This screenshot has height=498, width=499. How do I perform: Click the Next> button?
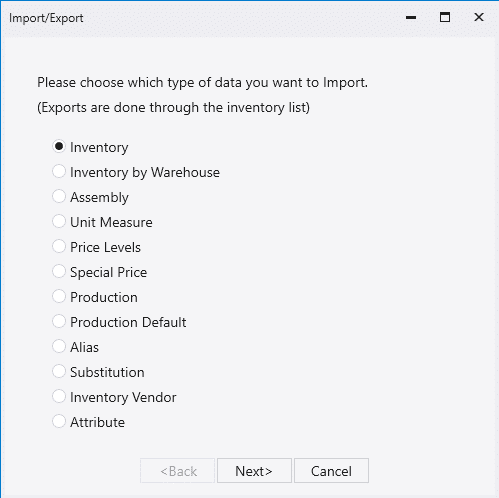254,471
